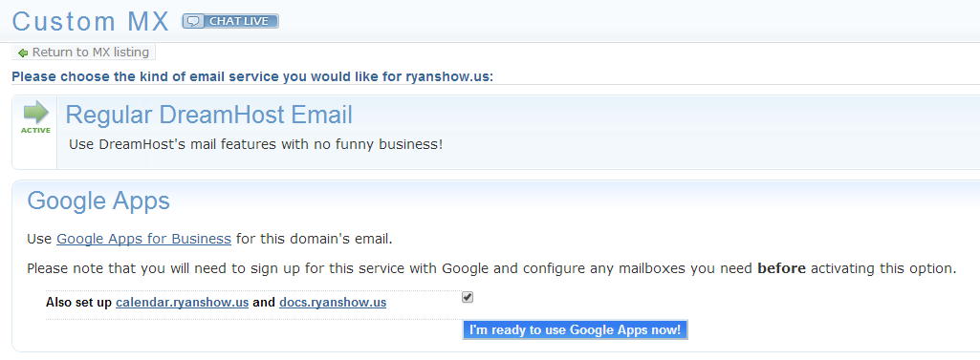This screenshot has width=980, height=360.
Task: Select the green ACTIVE arrow icon
Action: pos(35,113)
